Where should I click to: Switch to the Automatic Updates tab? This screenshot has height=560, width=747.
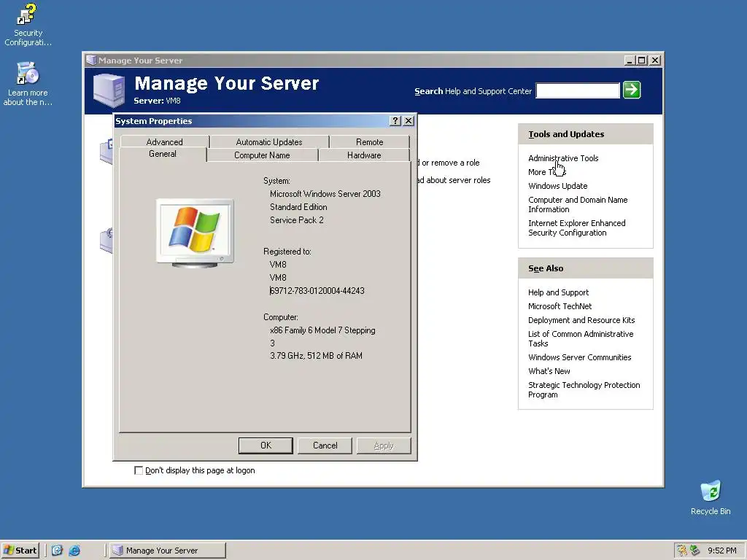[269, 142]
